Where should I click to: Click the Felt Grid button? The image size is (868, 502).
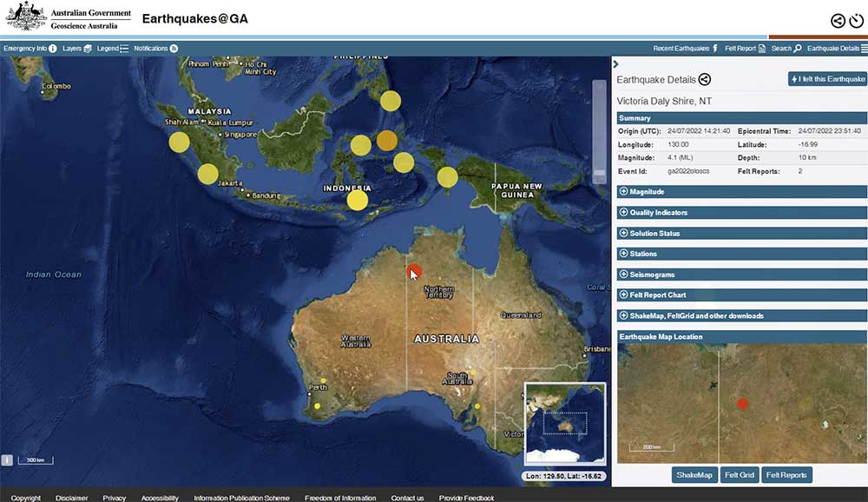(x=739, y=475)
